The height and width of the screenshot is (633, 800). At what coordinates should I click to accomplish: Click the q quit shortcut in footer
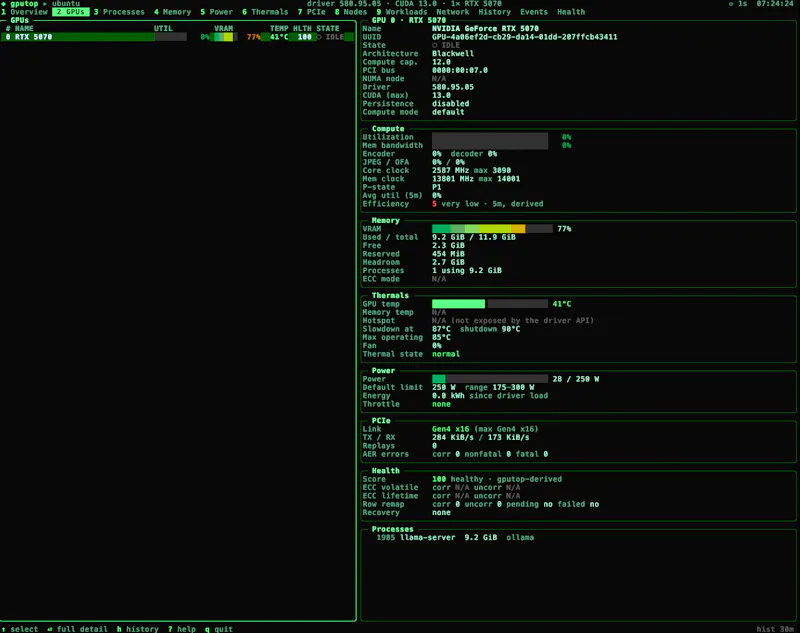pyautogui.click(x=219, y=629)
